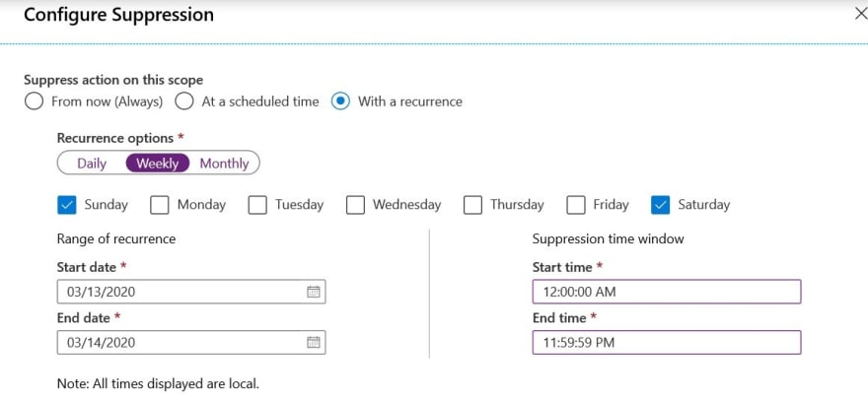This screenshot has width=868, height=401.
Task: Switch recurrence to Monthly
Action: 224,164
